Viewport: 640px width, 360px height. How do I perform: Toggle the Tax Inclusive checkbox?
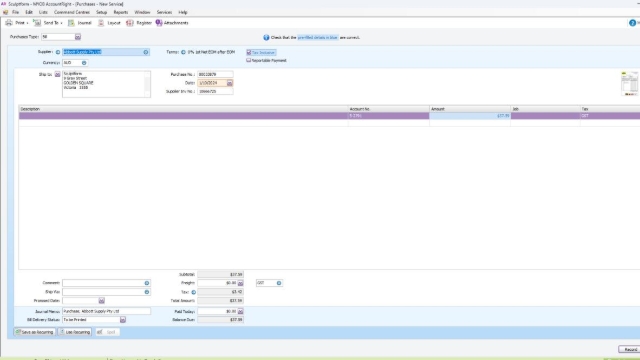[x=249, y=53]
